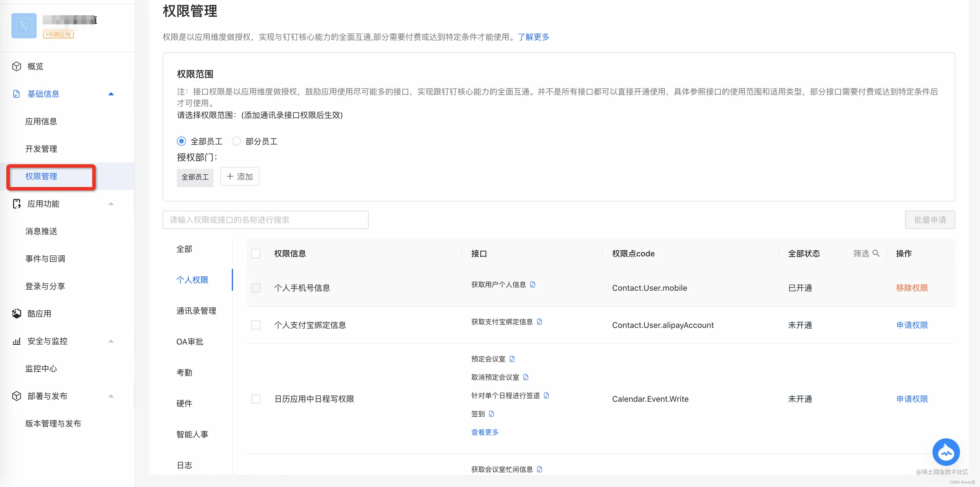This screenshot has width=980, height=487.
Task: Click the permission search input field
Action: pos(265,220)
